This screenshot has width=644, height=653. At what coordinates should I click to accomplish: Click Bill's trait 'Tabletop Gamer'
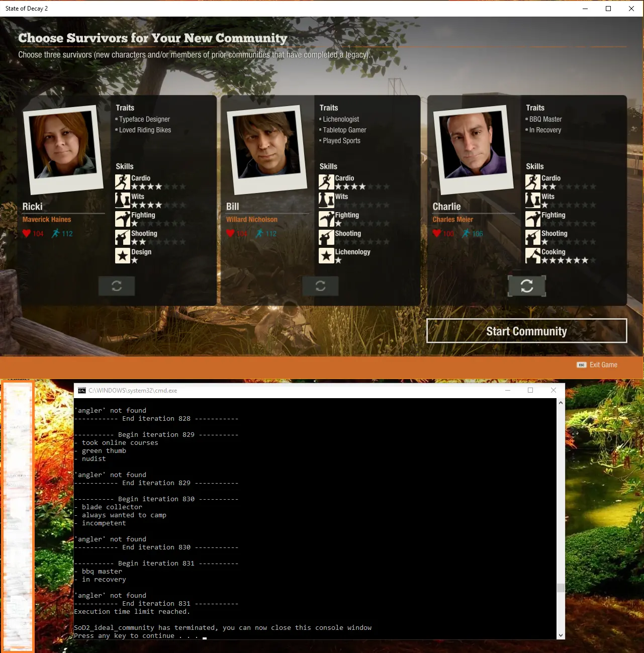(x=344, y=130)
